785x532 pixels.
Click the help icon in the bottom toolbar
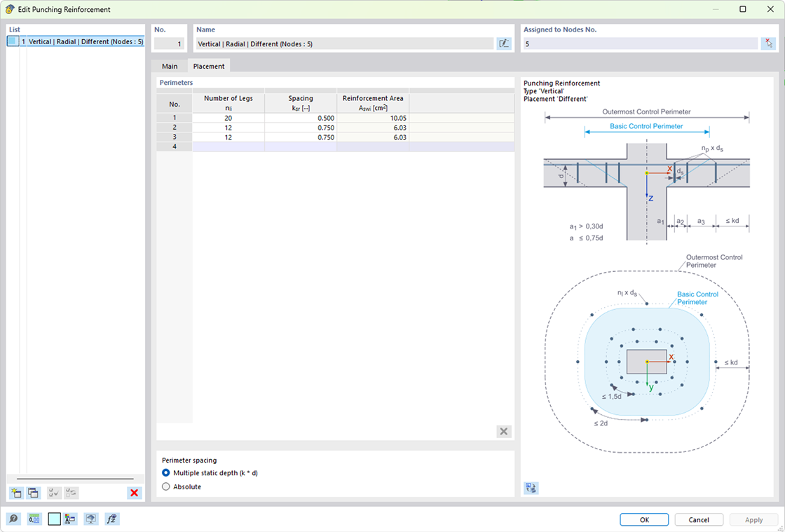tap(13, 519)
